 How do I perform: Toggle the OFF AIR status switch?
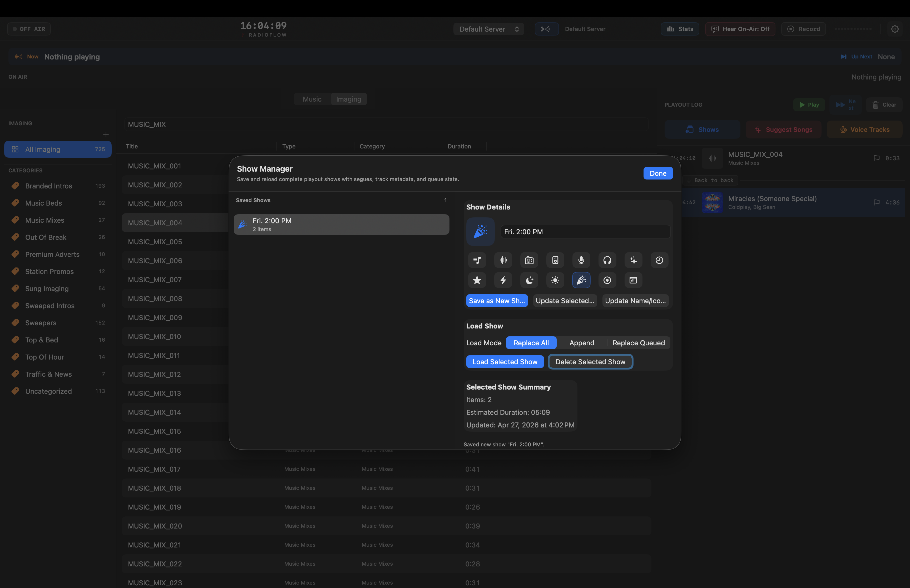pyautogui.click(x=29, y=29)
